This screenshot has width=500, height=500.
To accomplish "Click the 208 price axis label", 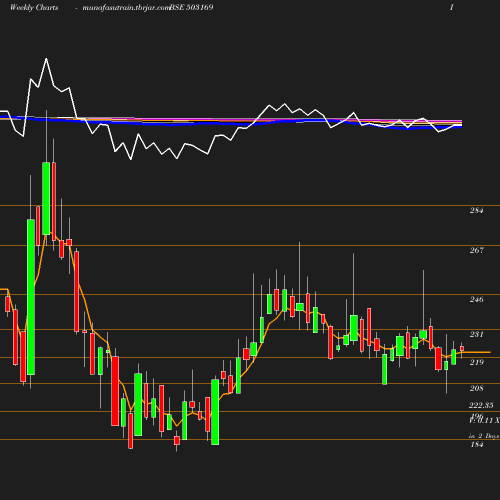I will coord(476,388).
